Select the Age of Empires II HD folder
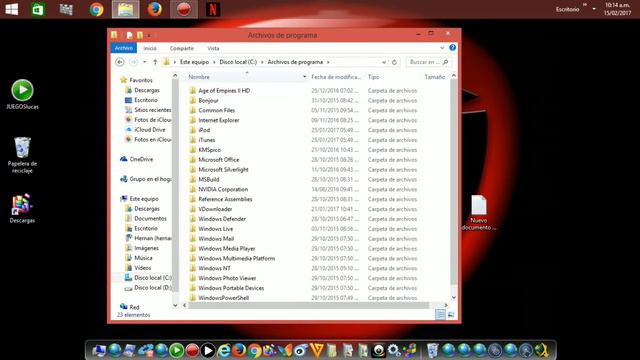640x360 pixels. (224, 91)
